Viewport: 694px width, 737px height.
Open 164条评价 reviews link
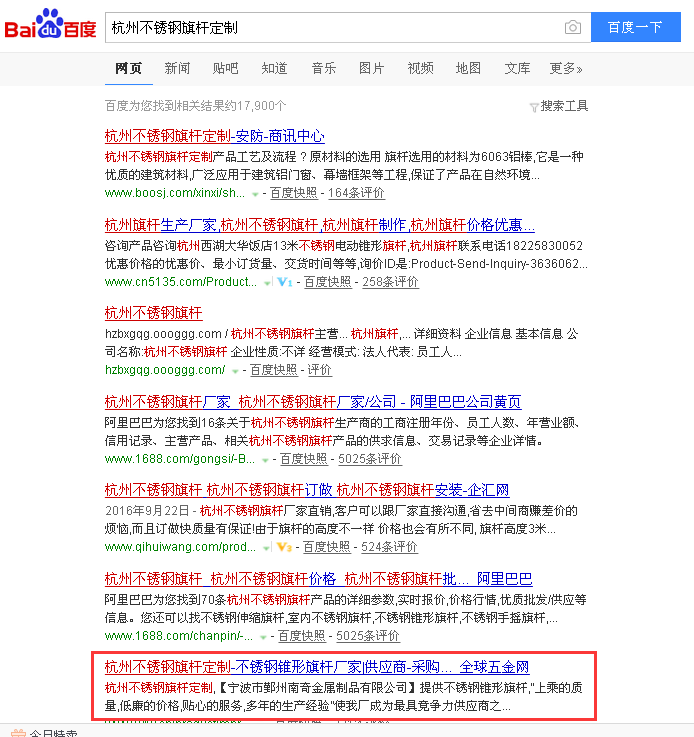(356, 193)
